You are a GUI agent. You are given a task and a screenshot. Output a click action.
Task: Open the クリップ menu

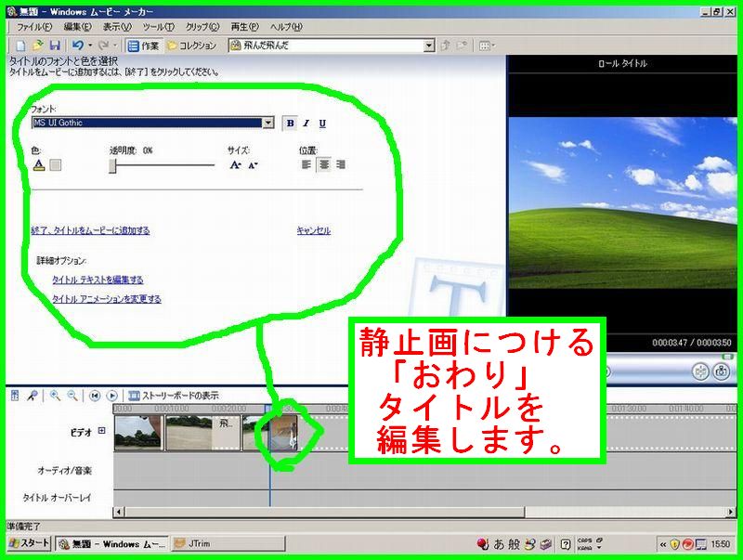click(202, 27)
